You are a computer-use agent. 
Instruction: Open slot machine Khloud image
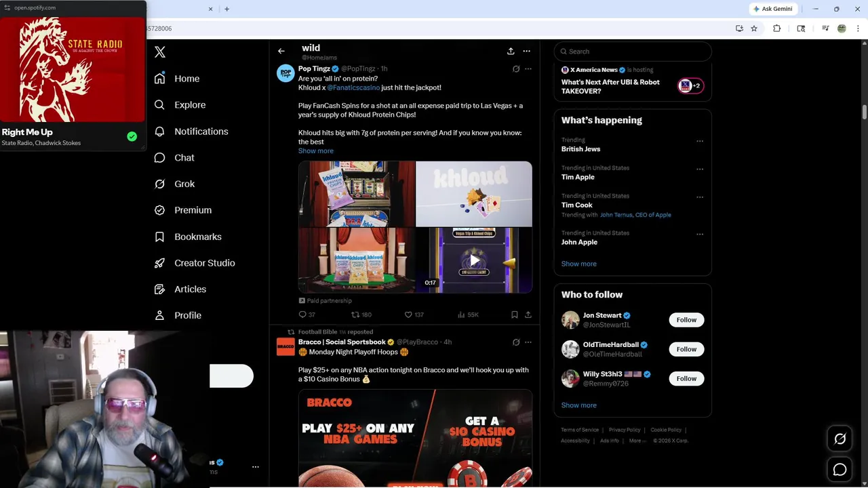coord(357,194)
